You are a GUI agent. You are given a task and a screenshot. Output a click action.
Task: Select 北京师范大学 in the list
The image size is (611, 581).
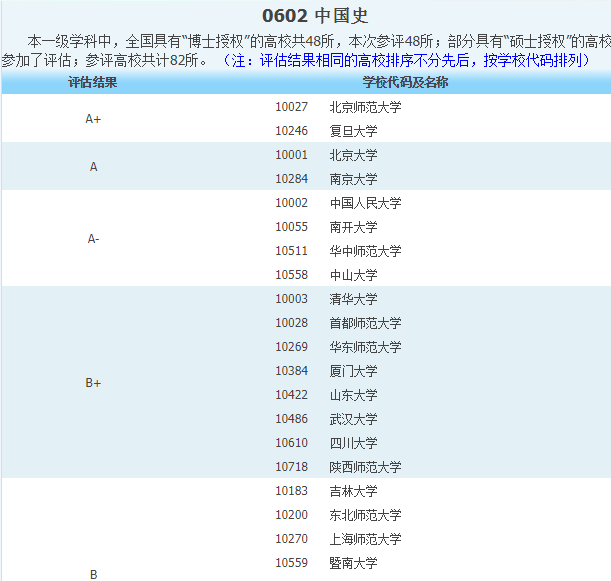click(x=365, y=107)
